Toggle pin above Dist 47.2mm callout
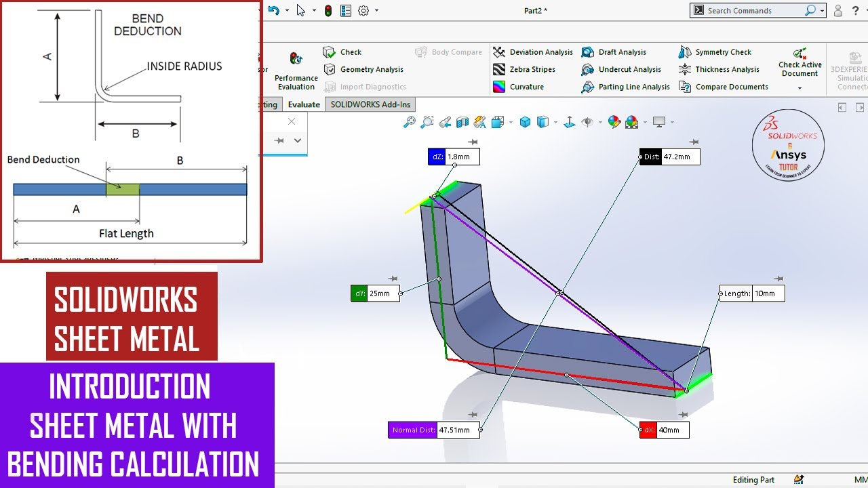 694,142
